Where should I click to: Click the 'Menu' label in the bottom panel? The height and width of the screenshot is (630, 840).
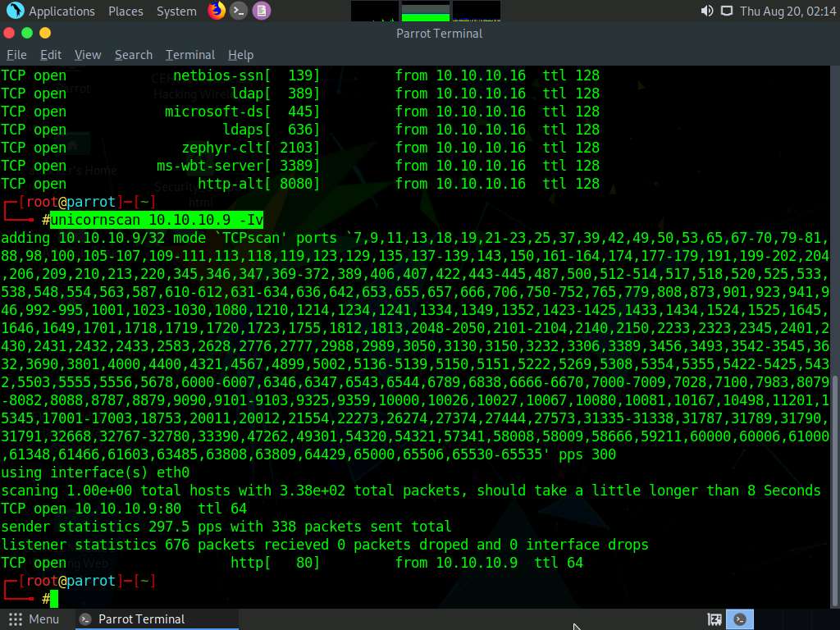coord(44,619)
